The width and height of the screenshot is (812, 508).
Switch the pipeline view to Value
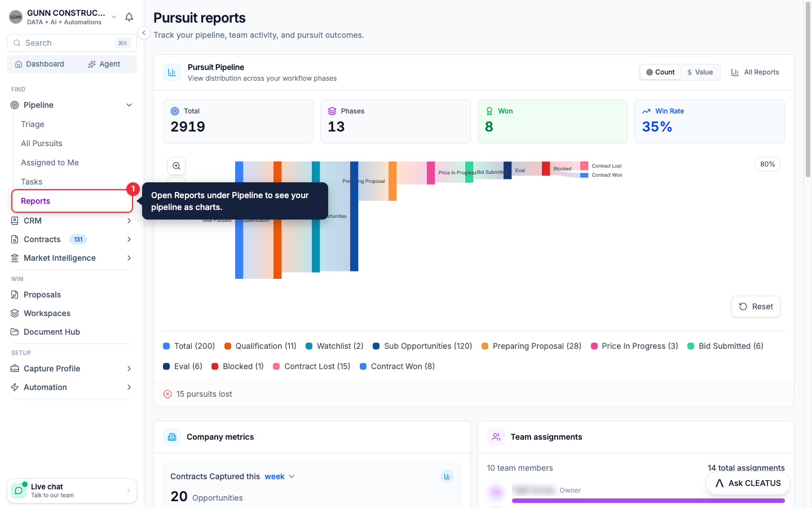tap(700, 72)
